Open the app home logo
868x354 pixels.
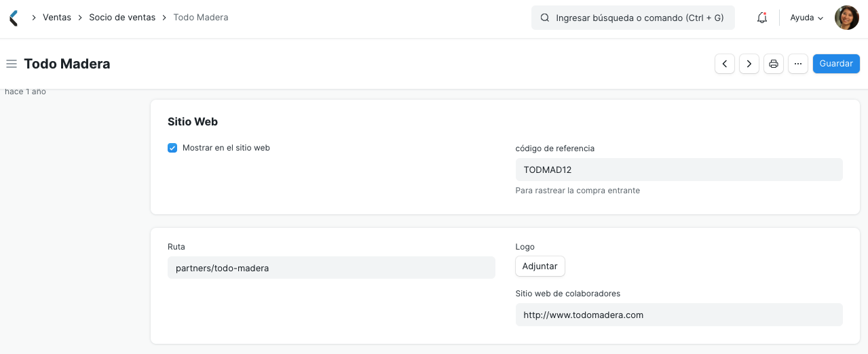14,18
